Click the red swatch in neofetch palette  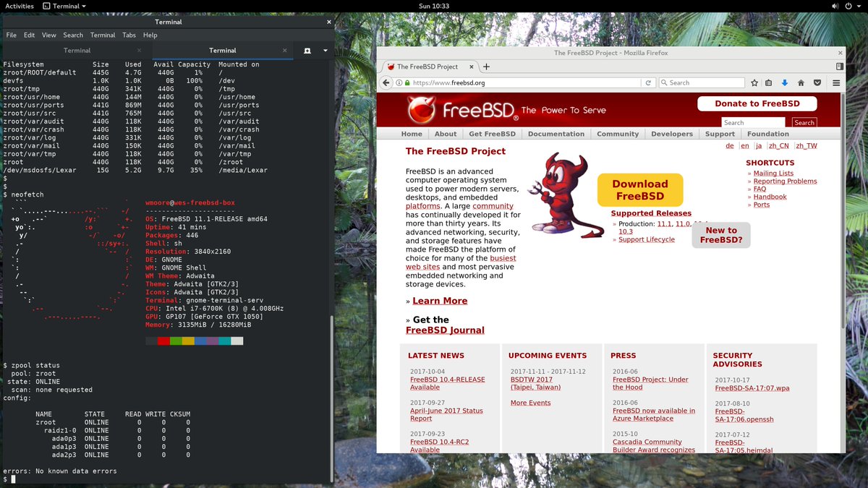pyautogui.click(x=163, y=341)
